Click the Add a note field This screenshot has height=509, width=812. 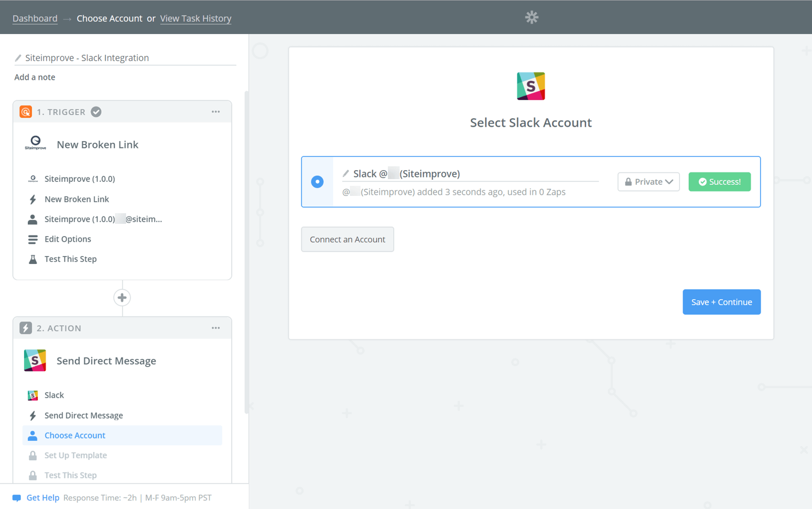point(35,77)
